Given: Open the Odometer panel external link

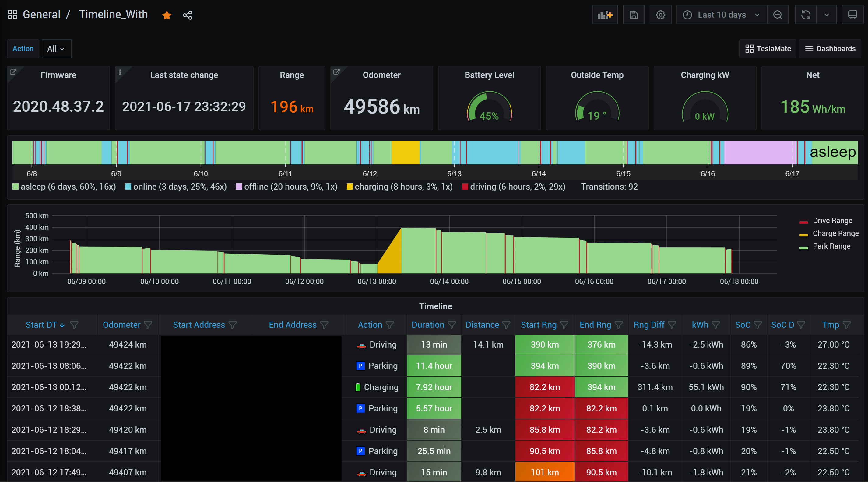Looking at the screenshot, I should click(338, 72).
